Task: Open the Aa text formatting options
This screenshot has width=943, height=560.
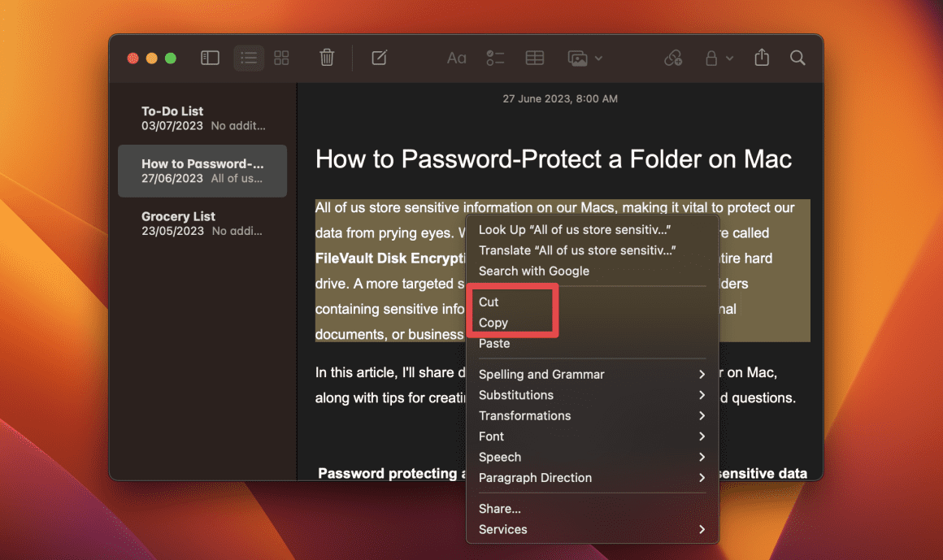Action: (x=456, y=58)
